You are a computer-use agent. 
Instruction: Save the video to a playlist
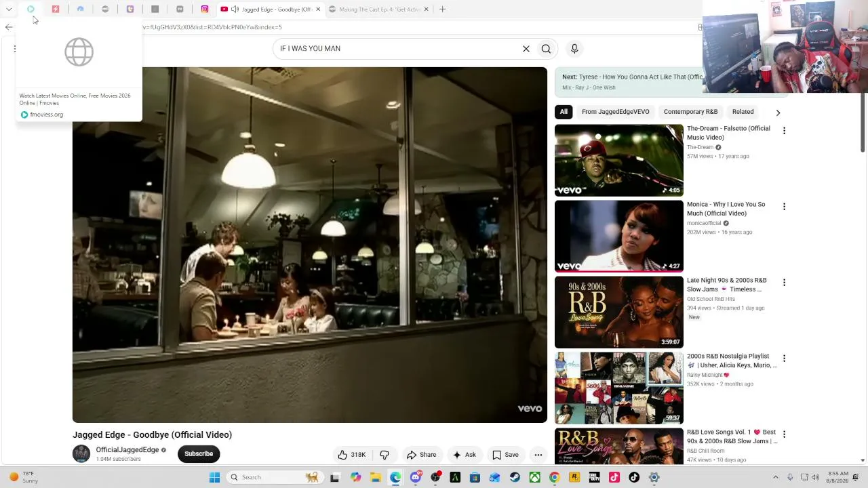point(506,455)
